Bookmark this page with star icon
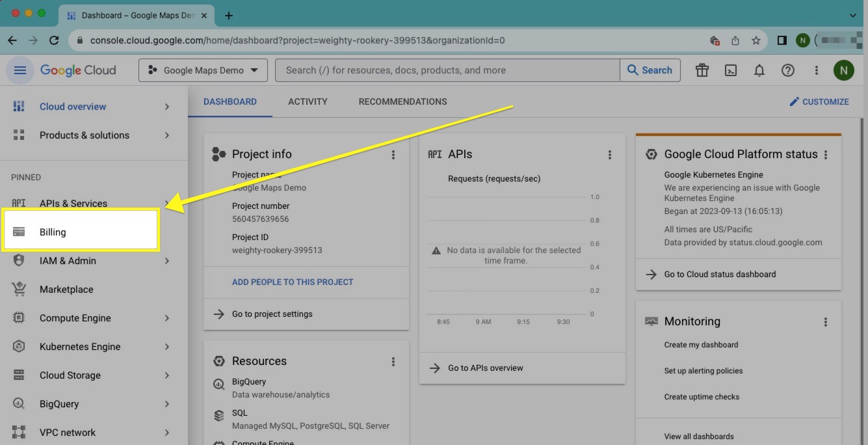The height and width of the screenshot is (445, 868). point(756,40)
